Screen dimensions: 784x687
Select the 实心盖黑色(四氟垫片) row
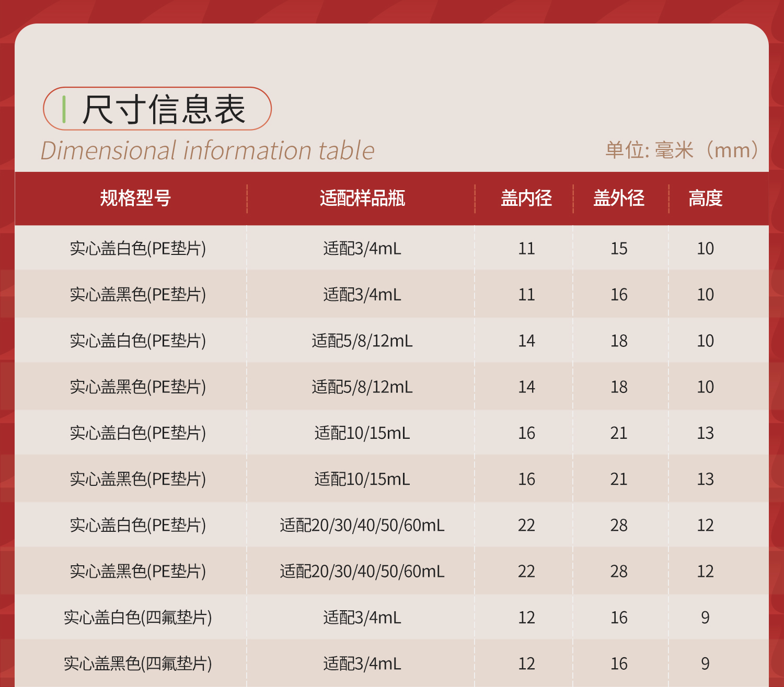137,664
